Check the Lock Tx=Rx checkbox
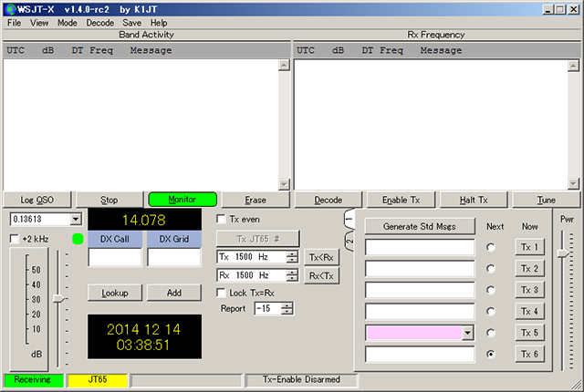The height and width of the screenshot is (392, 584). [x=221, y=293]
